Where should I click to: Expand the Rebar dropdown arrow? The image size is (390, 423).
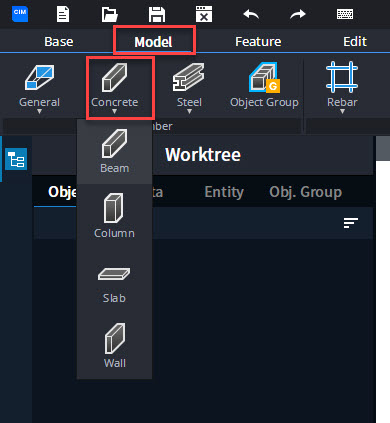(342, 112)
